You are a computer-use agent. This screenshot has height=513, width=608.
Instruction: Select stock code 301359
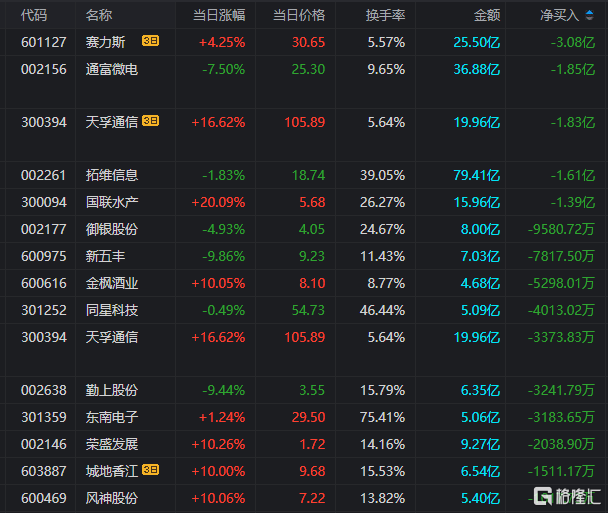[44, 417]
